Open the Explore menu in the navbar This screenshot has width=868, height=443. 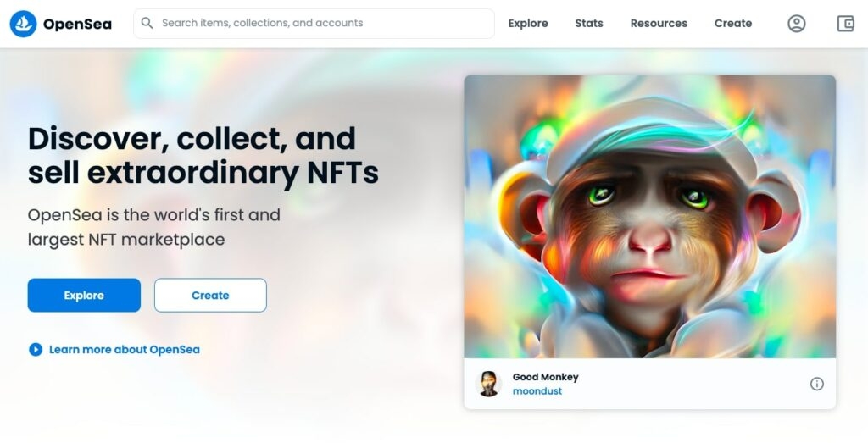(528, 24)
